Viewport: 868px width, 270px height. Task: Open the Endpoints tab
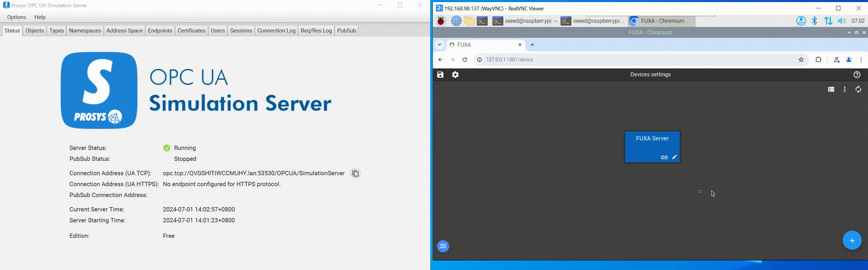pos(160,30)
